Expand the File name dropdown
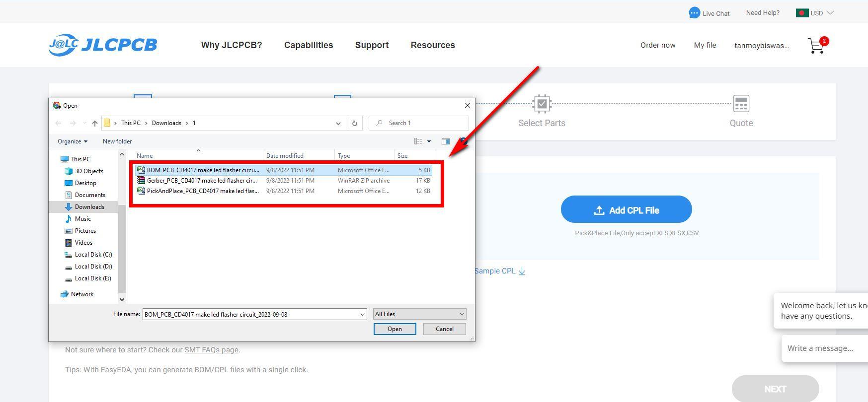868x402 pixels. click(362, 314)
